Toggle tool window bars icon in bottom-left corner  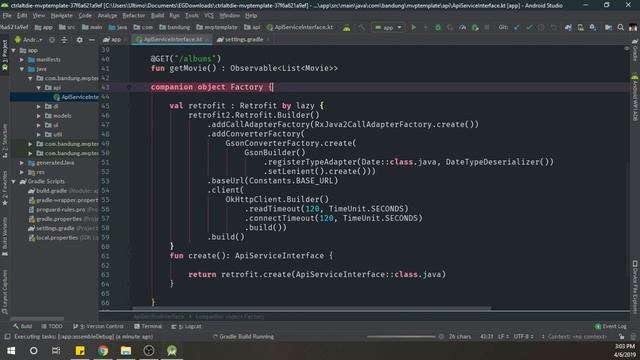pyautogui.click(x=7, y=337)
